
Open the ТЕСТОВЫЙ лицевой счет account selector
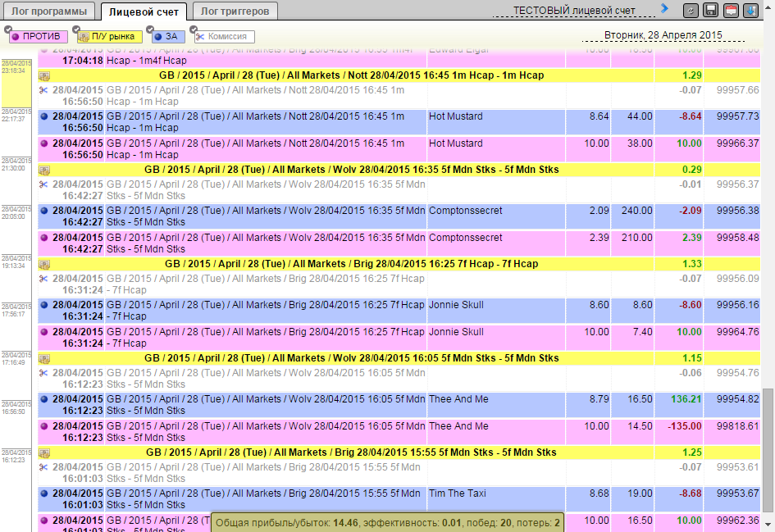574,11
